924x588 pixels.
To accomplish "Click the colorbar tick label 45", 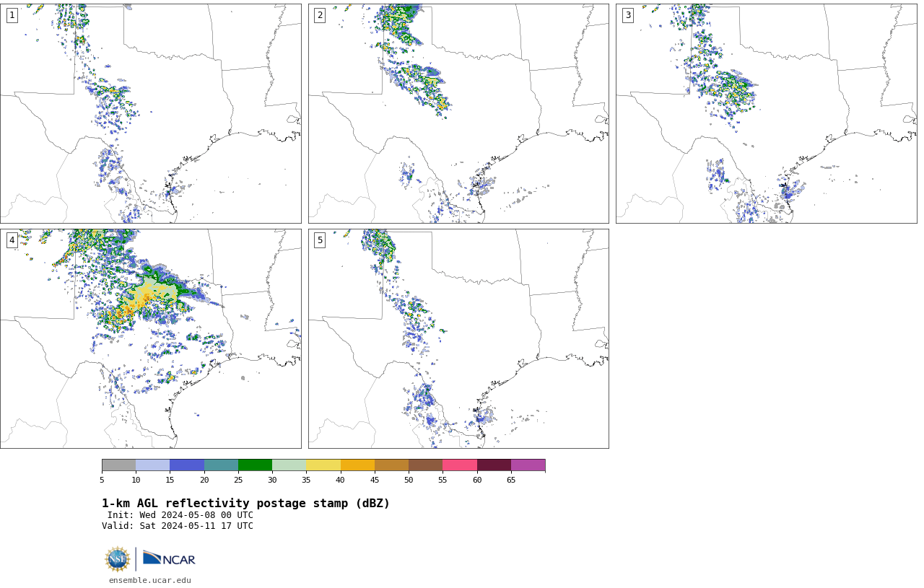I will click(x=375, y=480).
